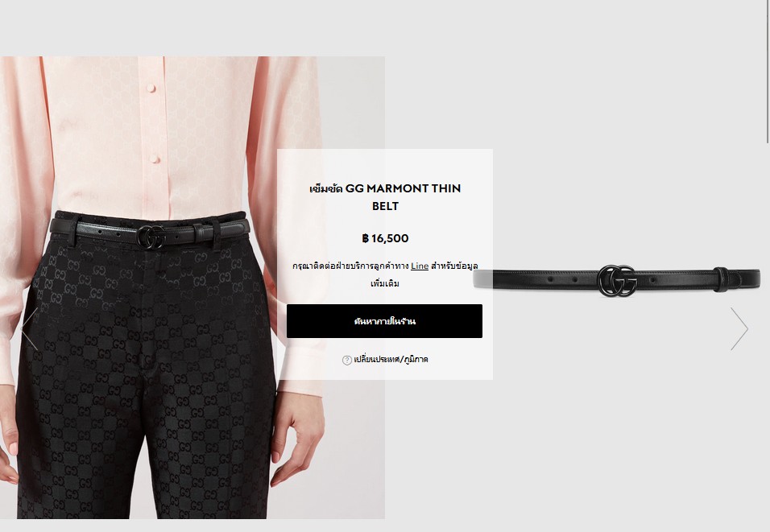Click the GG buckle on the standalone belt
The height and width of the screenshot is (532, 770).
click(x=617, y=281)
